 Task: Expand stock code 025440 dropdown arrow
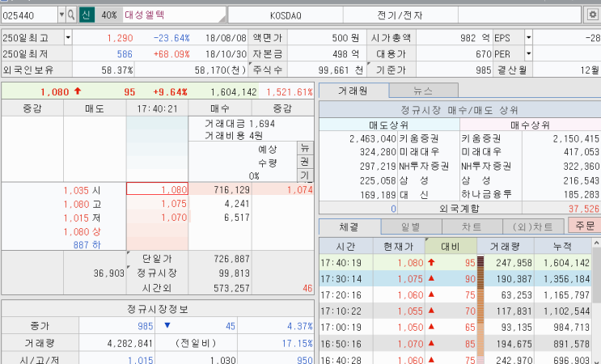coord(61,15)
